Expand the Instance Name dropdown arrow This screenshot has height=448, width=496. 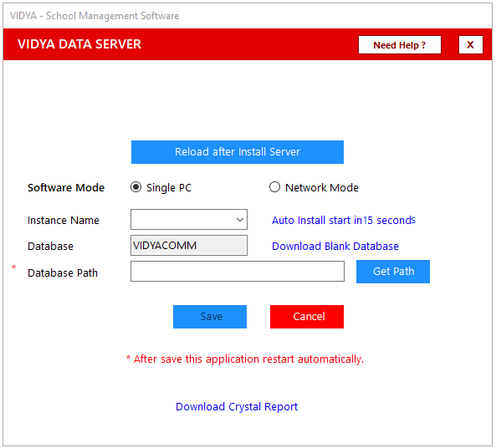[x=240, y=220]
